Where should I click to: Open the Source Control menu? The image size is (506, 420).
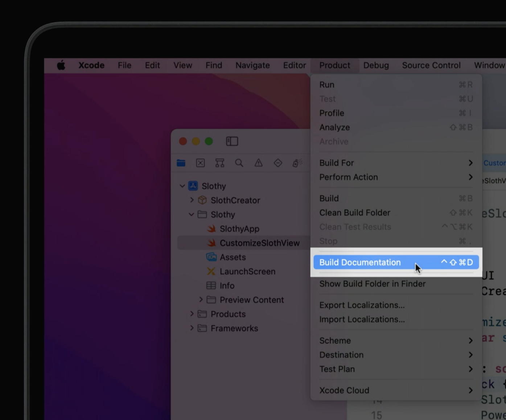pyautogui.click(x=431, y=65)
